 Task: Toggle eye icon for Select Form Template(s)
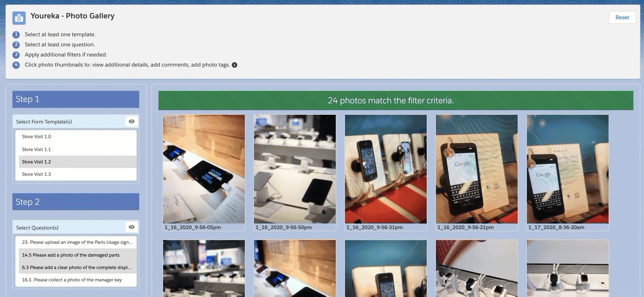tap(131, 122)
